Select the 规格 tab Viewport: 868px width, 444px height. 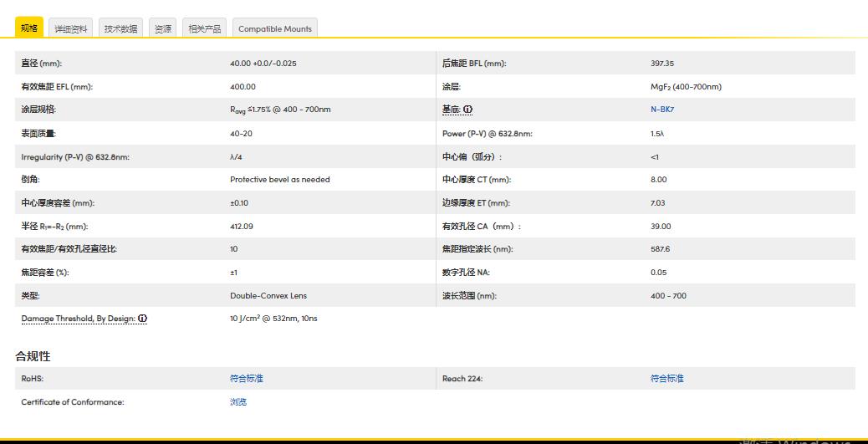29,28
